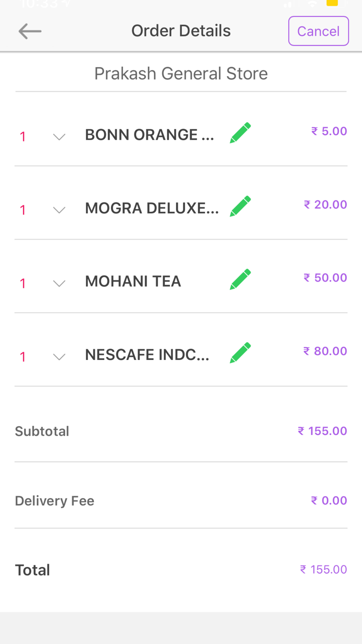Tap the Subtotal amount ₹ 155.00
The image size is (362, 644).
point(322,431)
